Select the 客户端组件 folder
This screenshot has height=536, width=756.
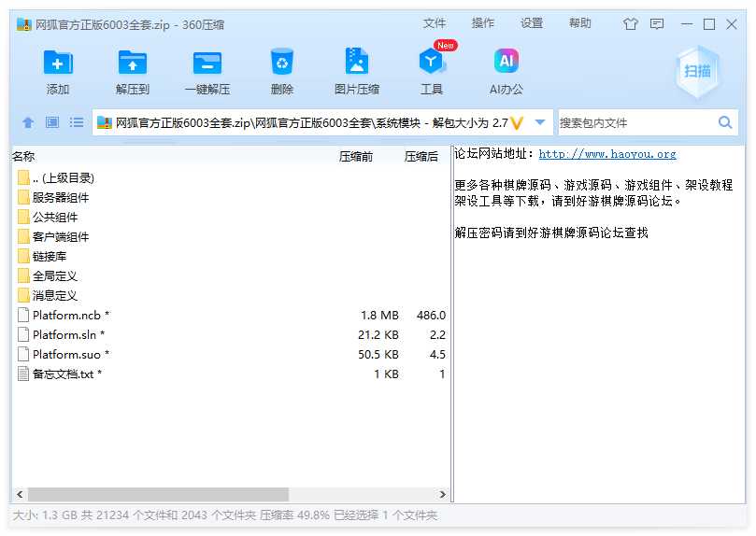[231, 237]
